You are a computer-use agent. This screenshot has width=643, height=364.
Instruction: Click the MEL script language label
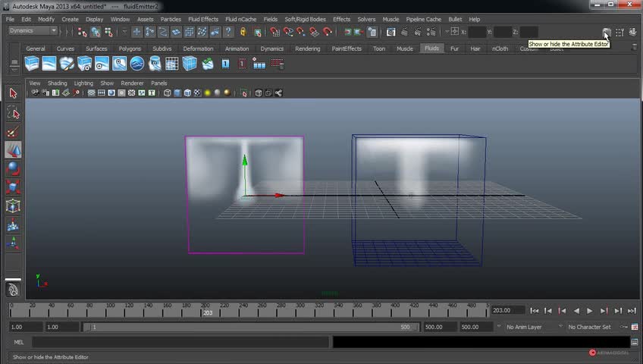tap(19, 342)
